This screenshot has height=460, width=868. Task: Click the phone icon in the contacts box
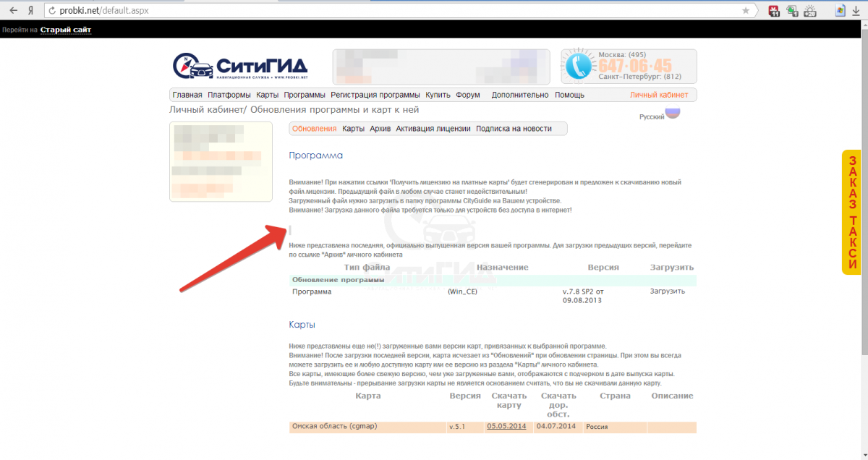click(x=579, y=67)
